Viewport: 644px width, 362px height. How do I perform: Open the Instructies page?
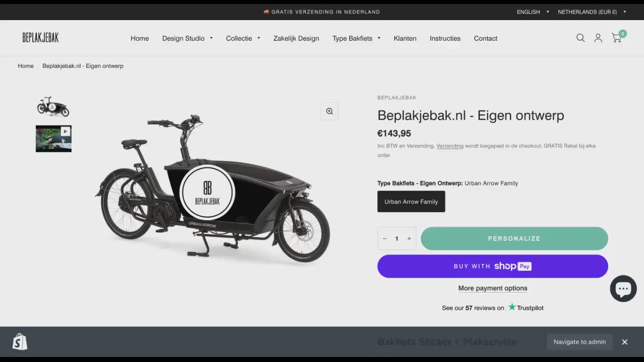[x=445, y=38]
